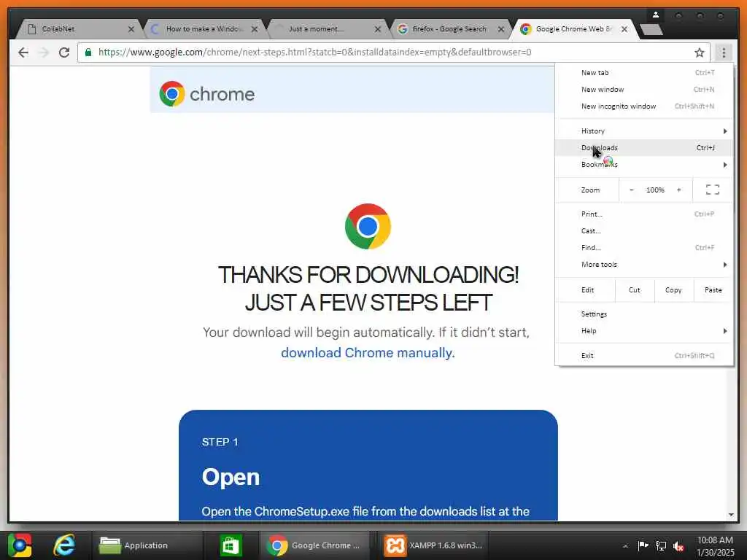Select New window menu item
The image size is (747, 560).
644,89
